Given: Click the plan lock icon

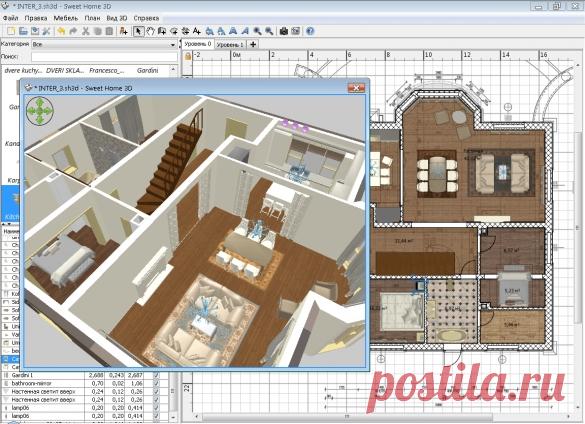Looking at the screenshot, I should click(188, 56).
